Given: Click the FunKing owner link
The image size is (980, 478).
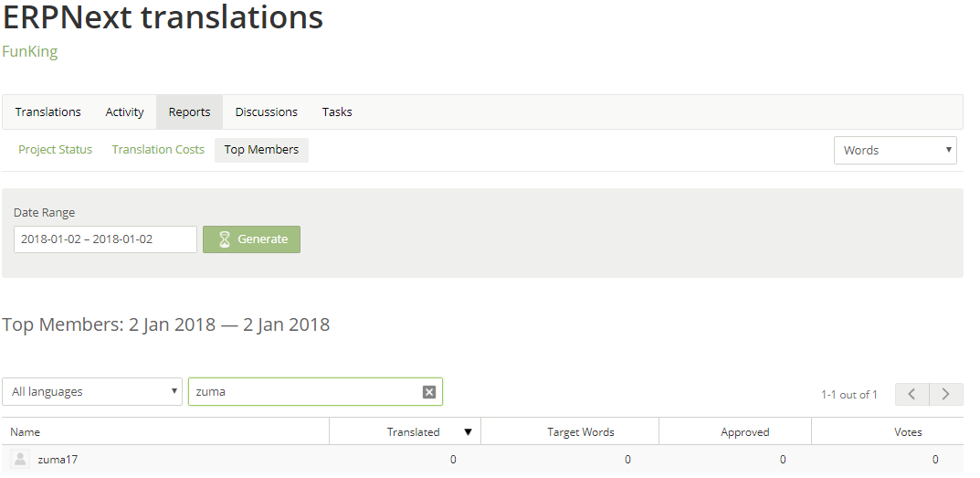Looking at the screenshot, I should tap(29, 51).
